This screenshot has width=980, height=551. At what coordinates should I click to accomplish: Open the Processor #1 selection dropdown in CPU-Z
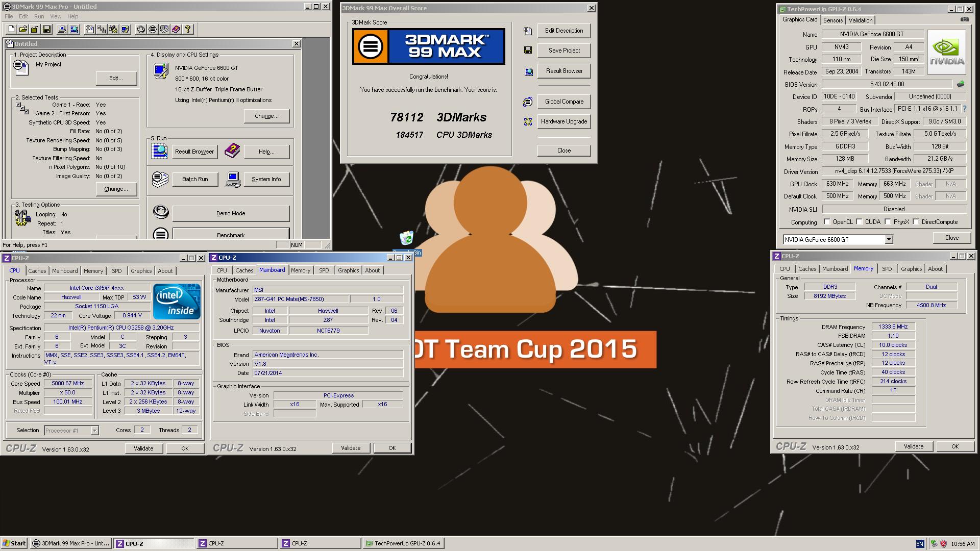pyautogui.click(x=94, y=431)
